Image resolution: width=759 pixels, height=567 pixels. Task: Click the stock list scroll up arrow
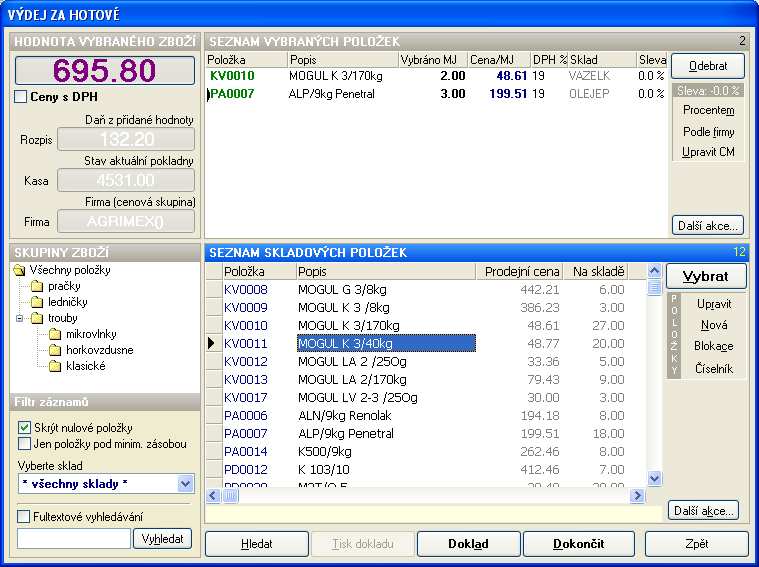[x=654, y=271]
